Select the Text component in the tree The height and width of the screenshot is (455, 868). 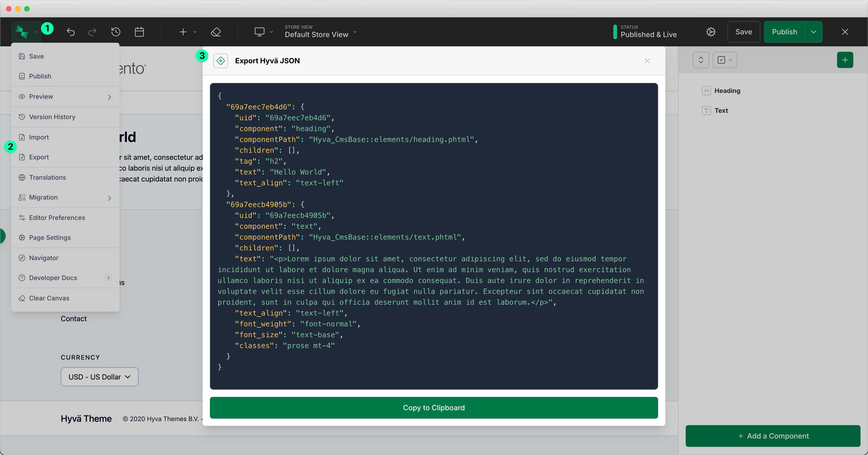click(715, 111)
